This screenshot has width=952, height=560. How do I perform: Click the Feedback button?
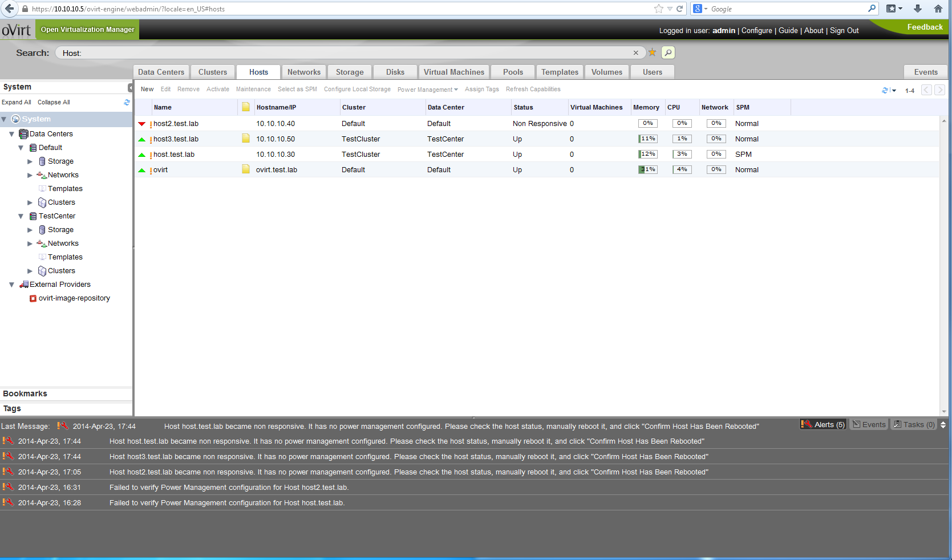click(x=925, y=27)
